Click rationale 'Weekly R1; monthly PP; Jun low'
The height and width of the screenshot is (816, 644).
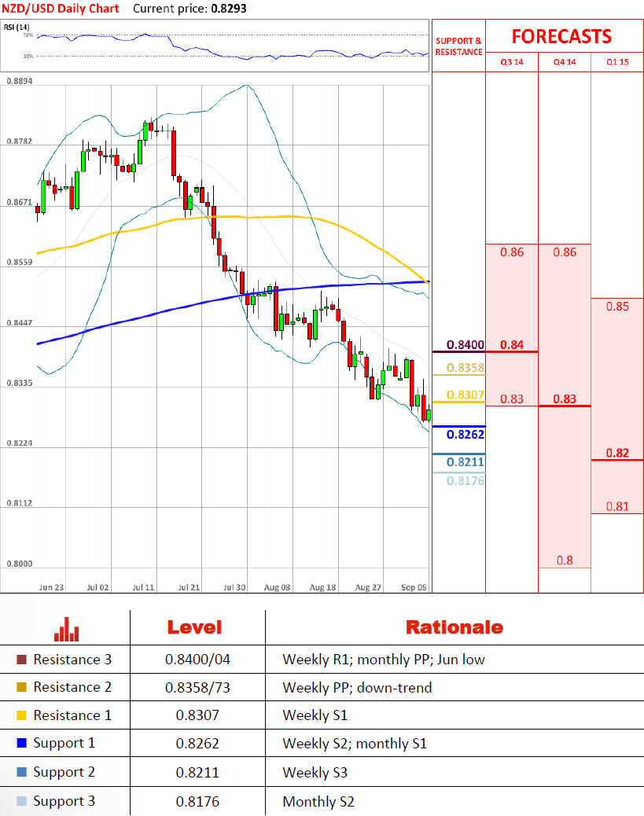pyautogui.click(x=384, y=660)
